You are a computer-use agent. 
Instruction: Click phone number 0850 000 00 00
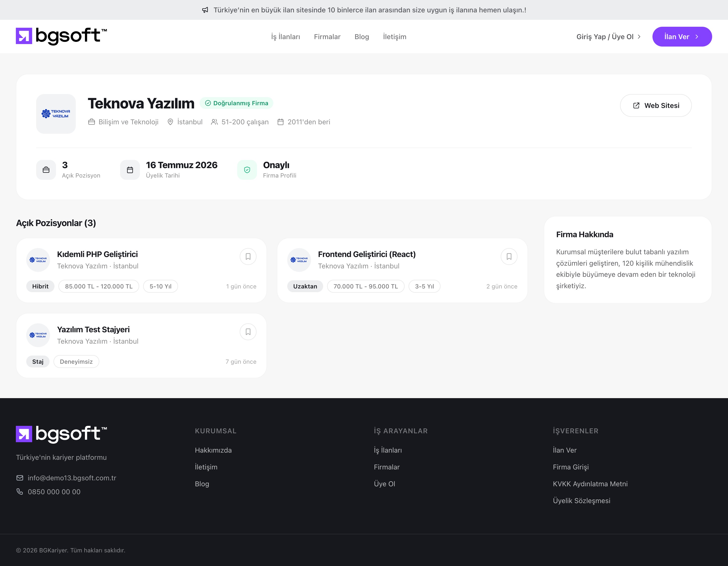point(54,492)
